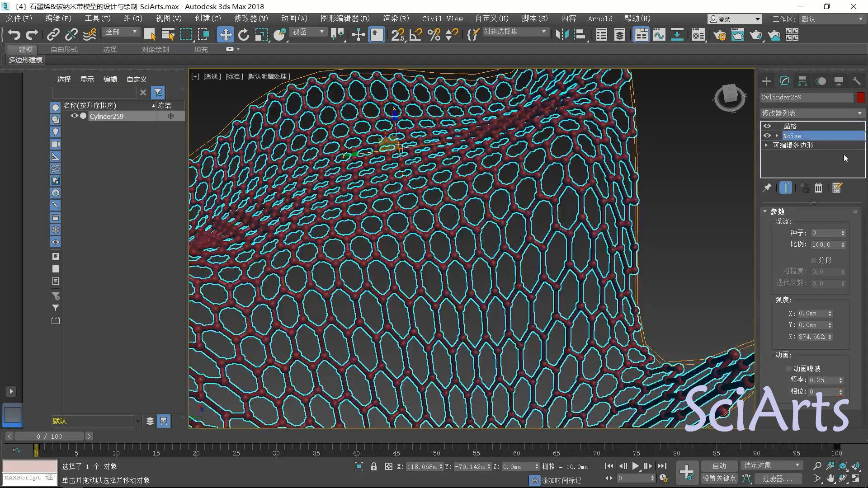Expand the Noise modifier sub-levels
The height and width of the screenshot is (488, 868).
click(x=777, y=136)
